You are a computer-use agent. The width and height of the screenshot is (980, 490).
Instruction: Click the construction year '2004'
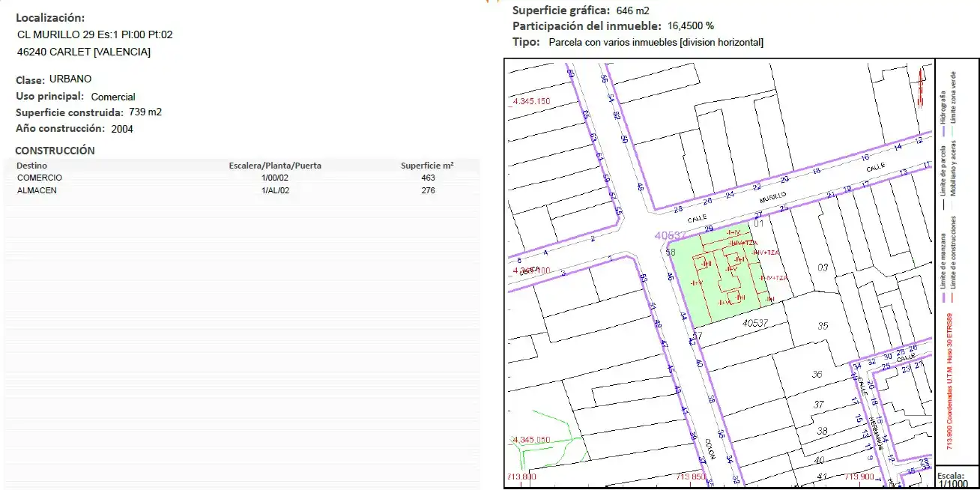click(122, 129)
